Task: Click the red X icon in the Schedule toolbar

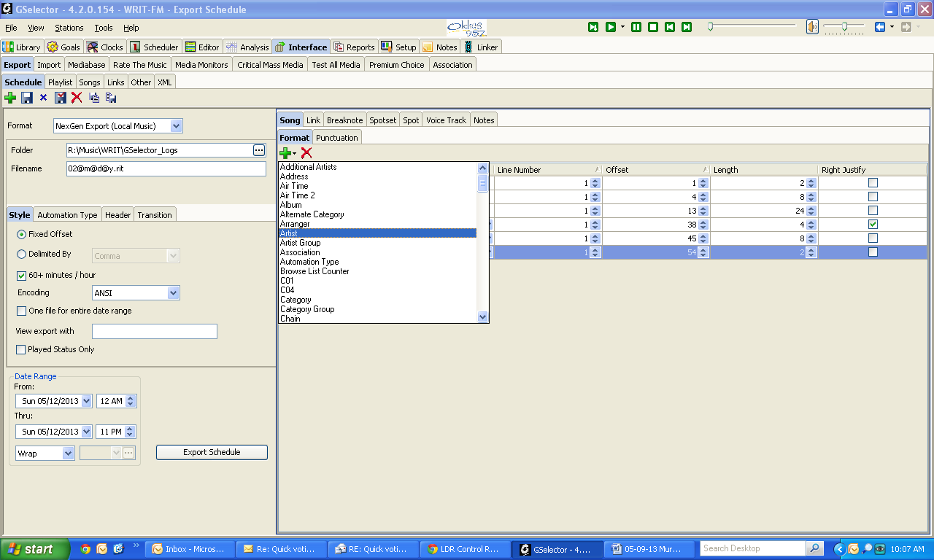Action: coord(77,98)
